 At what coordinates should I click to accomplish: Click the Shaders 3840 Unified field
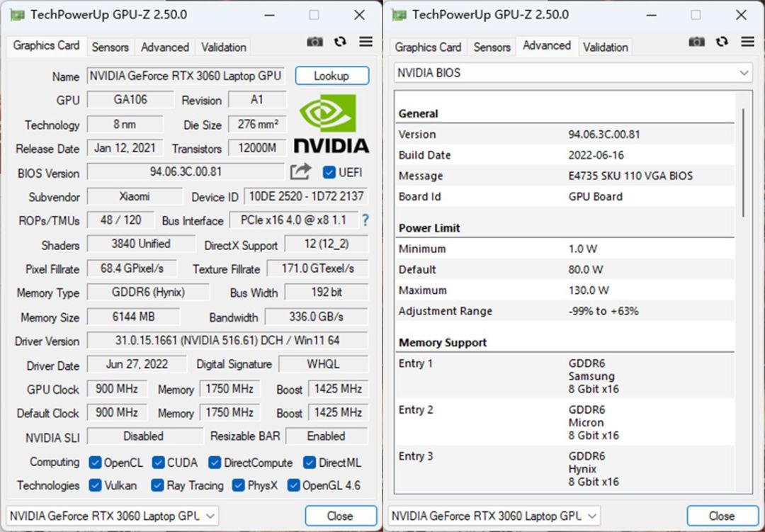point(141,244)
